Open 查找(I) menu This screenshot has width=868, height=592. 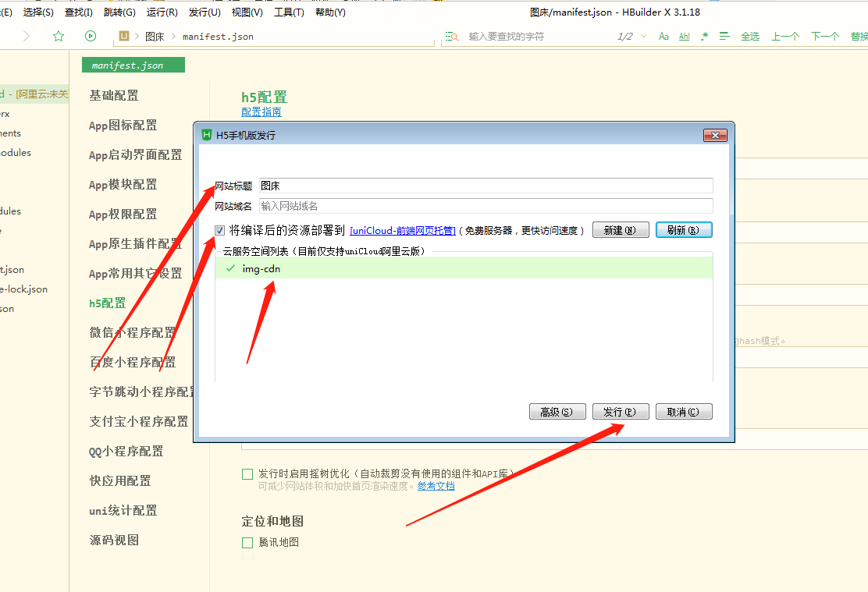pos(79,12)
